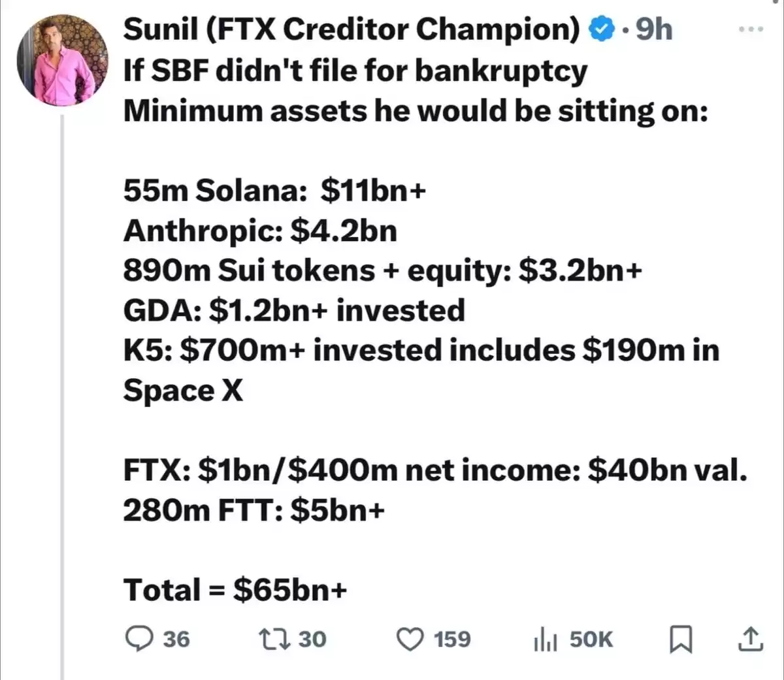The width and height of the screenshot is (784, 680).
Task: Click the '280m FTT: $5bn+' tweet line
Action: (x=254, y=510)
